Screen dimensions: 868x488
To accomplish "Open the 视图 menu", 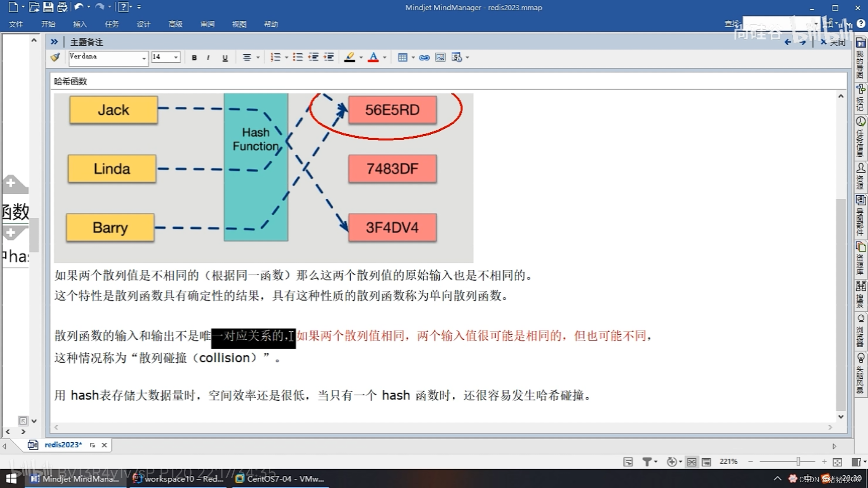I will 238,24.
